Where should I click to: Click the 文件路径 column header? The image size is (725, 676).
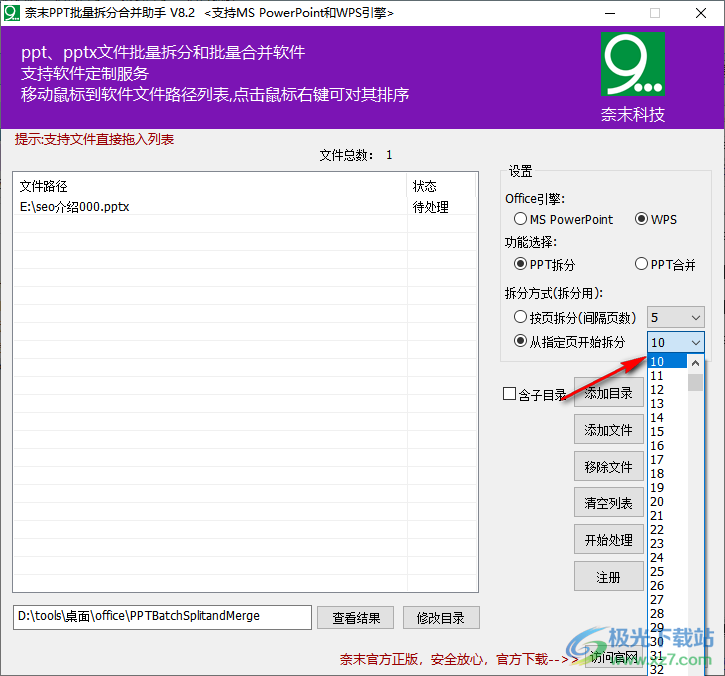[x=210, y=186]
